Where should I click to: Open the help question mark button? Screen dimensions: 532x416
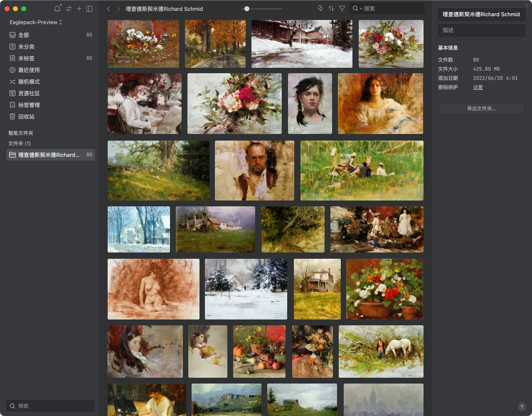(522, 407)
